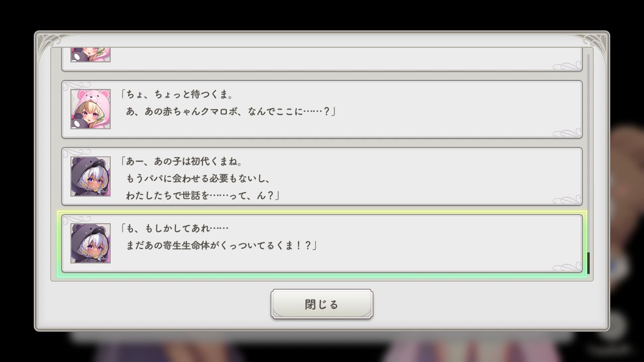Click swirl ornament at top-left of 初代くまね entry

click(x=77, y=153)
